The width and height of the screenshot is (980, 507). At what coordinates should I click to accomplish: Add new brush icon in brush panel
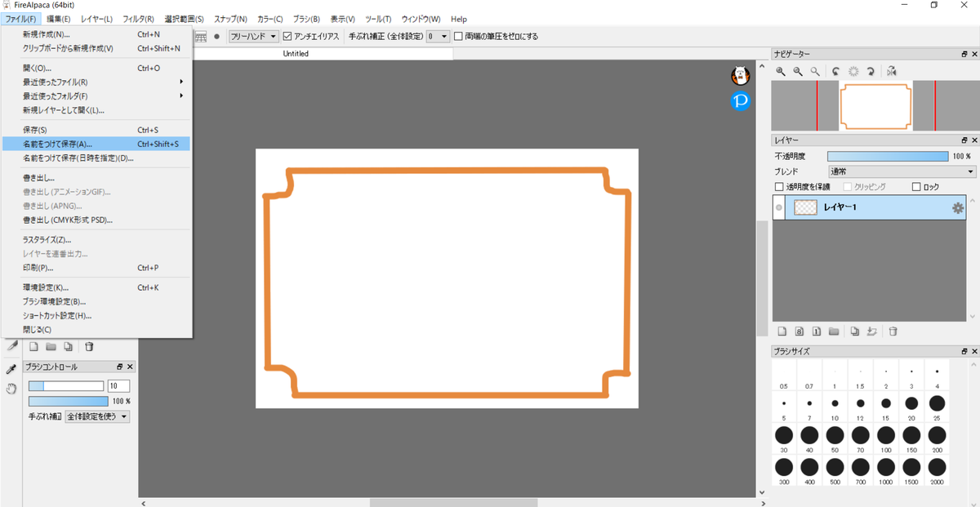34,346
